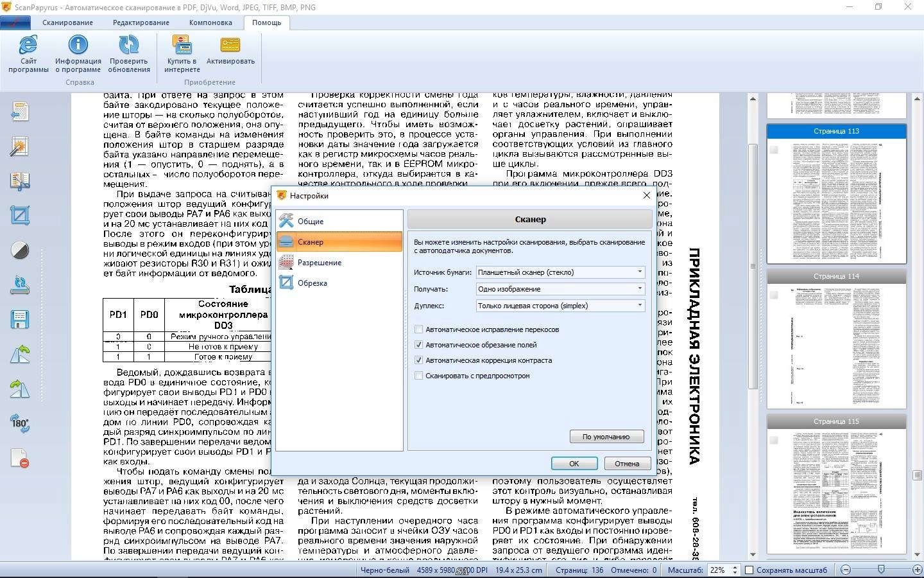Open Страница 113 thumbnail
The image size is (924, 578).
tap(836, 194)
